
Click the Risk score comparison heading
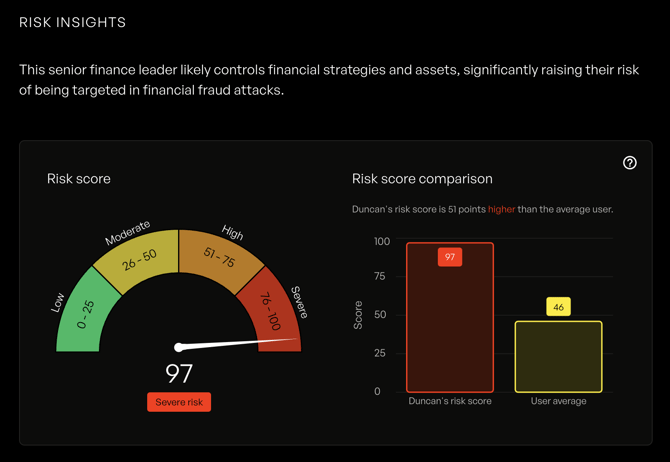[422, 179]
